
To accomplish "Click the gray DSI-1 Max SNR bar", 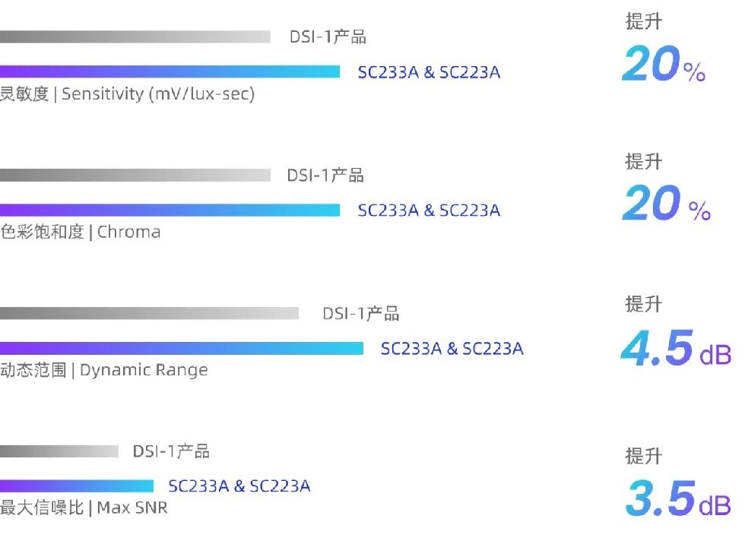I will coord(59,451).
